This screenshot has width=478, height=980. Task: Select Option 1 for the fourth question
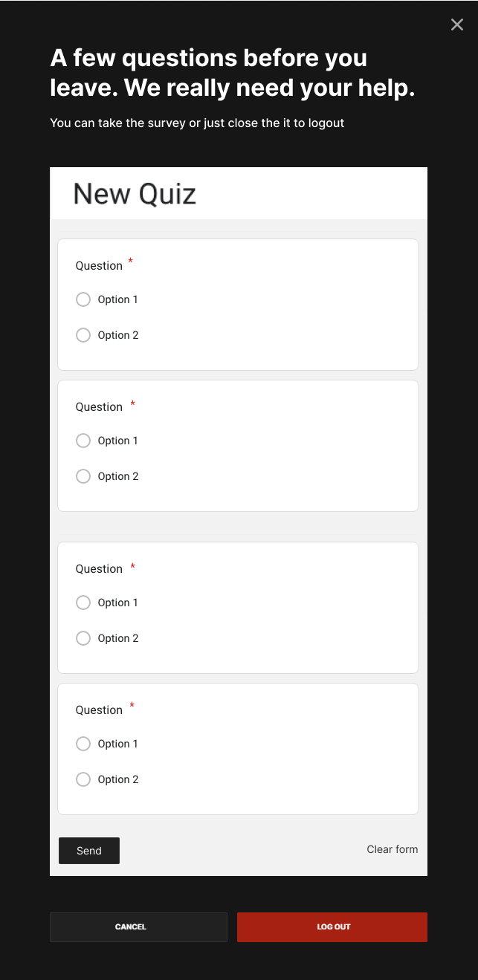[83, 744]
